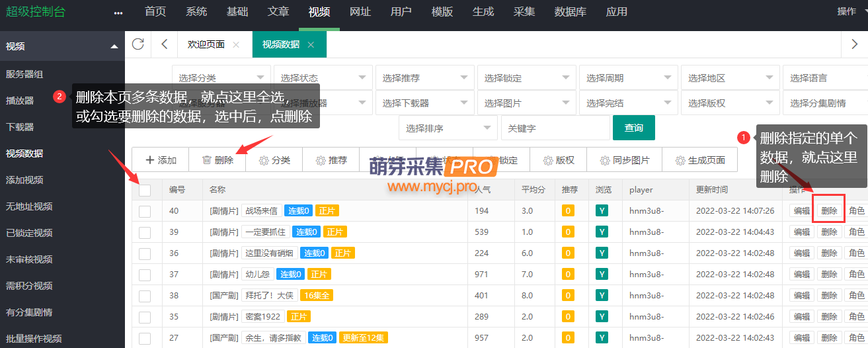Click the toolbar 删除 button with trash icon
Viewport: 868px width, 348px height.
pyautogui.click(x=217, y=160)
